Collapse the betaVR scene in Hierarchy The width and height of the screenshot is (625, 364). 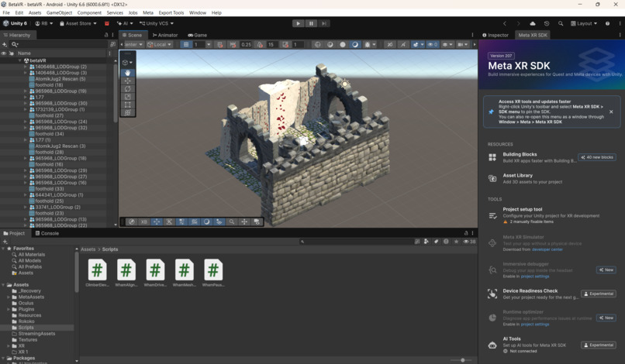point(20,60)
